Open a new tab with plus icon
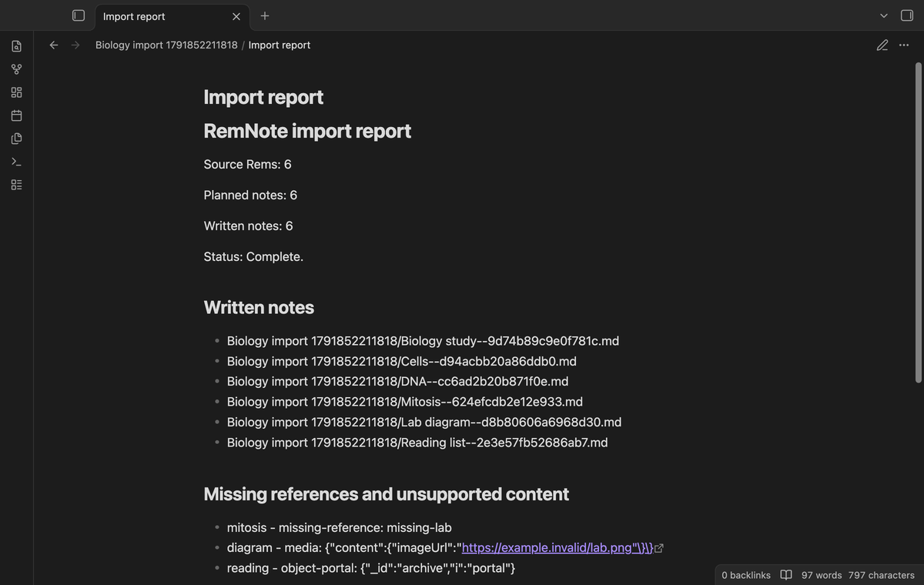924x585 pixels. 265,15
